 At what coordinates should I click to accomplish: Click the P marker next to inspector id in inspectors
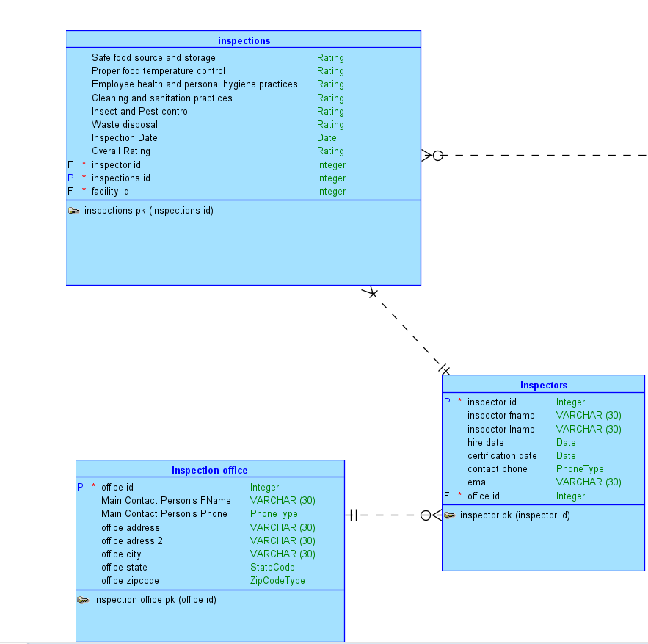pyautogui.click(x=446, y=402)
